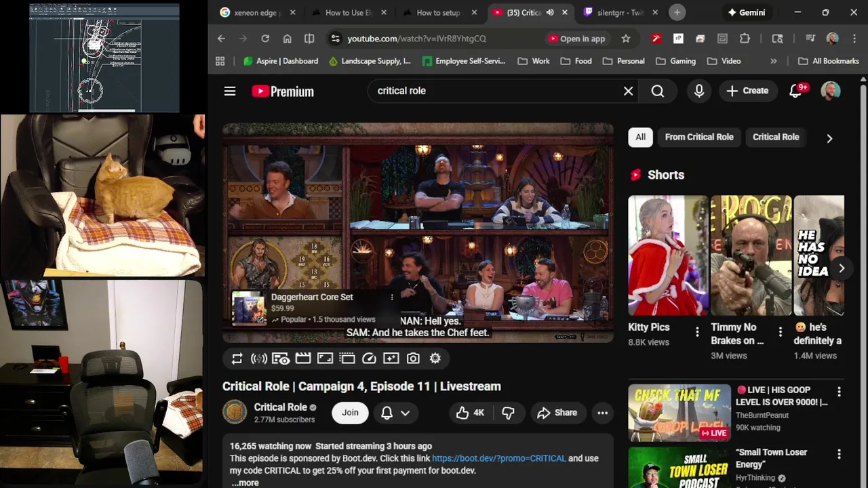
Task: Clear the 'critical role' search text
Action: click(x=629, y=91)
